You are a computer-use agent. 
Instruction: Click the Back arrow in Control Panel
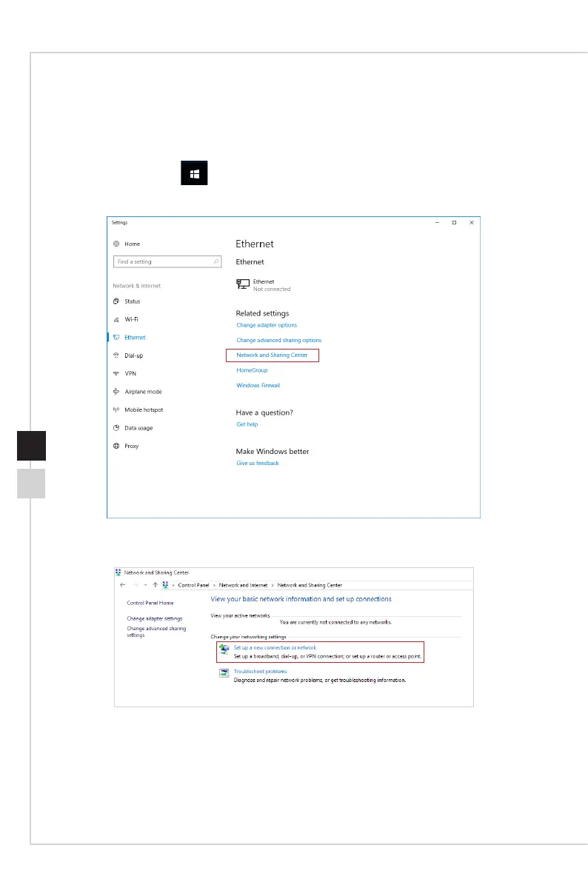[x=123, y=585]
